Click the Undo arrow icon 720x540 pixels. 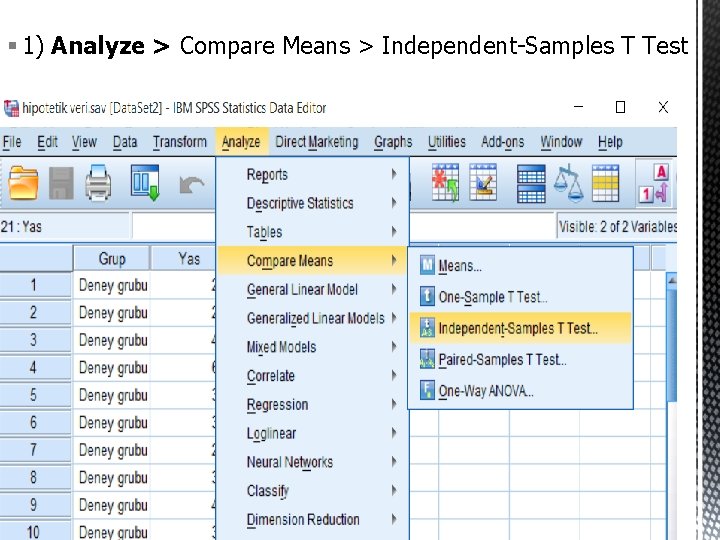191,185
